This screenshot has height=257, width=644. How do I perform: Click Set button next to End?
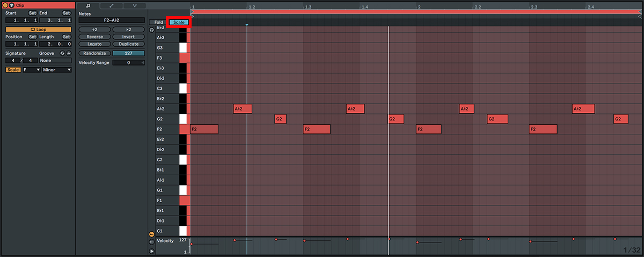[67, 13]
